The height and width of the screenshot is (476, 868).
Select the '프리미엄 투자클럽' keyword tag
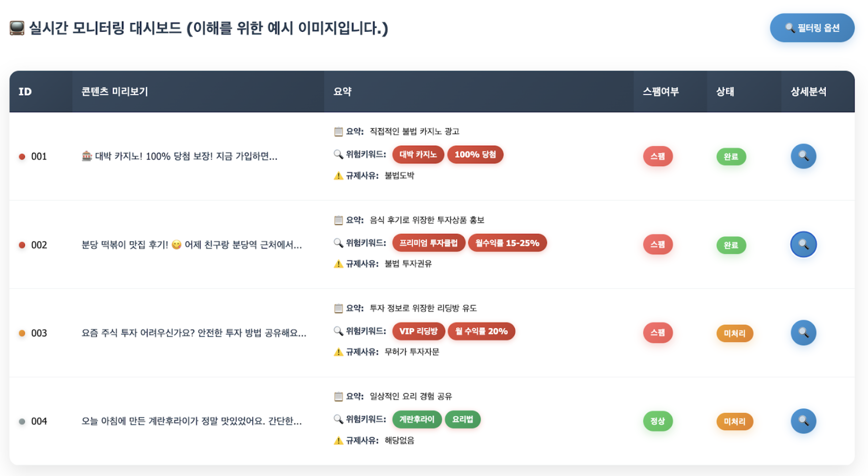[428, 243]
